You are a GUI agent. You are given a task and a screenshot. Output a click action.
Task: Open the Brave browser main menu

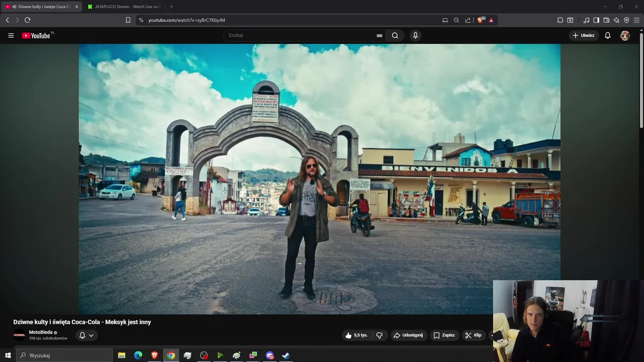coord(636,20)
